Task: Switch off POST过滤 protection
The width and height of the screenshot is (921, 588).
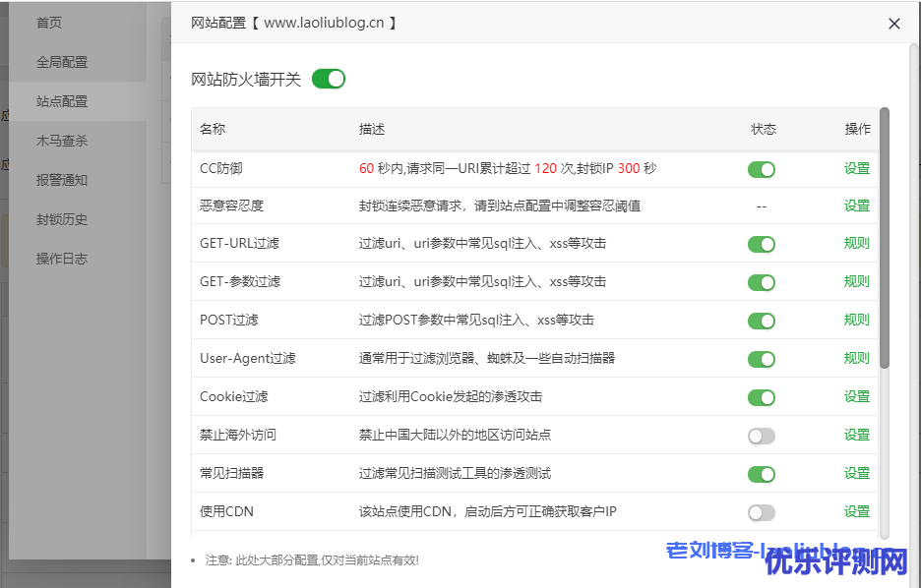Action: tap(762, 321)
